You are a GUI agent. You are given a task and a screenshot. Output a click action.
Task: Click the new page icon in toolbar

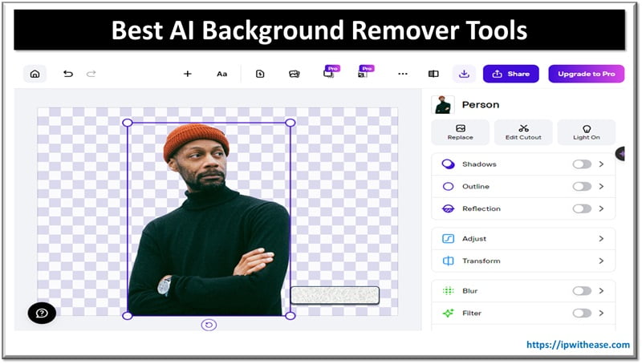tap(260, 74)
